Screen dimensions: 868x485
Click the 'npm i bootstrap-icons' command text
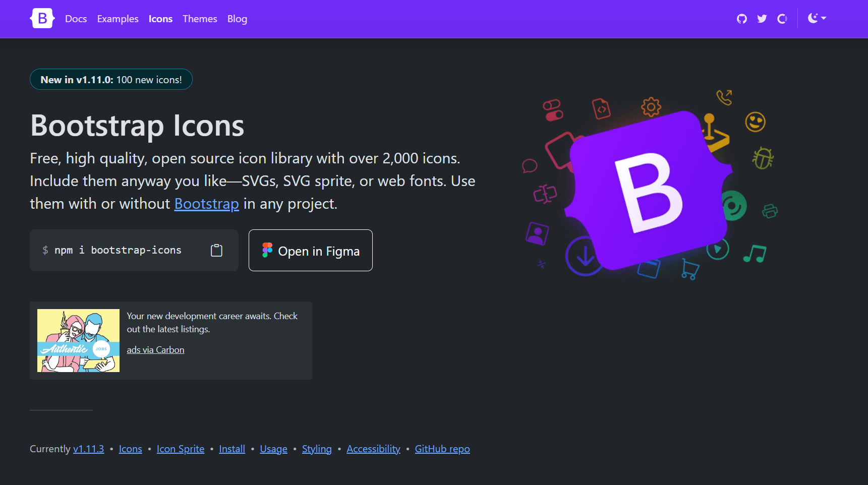click(118, 250)
